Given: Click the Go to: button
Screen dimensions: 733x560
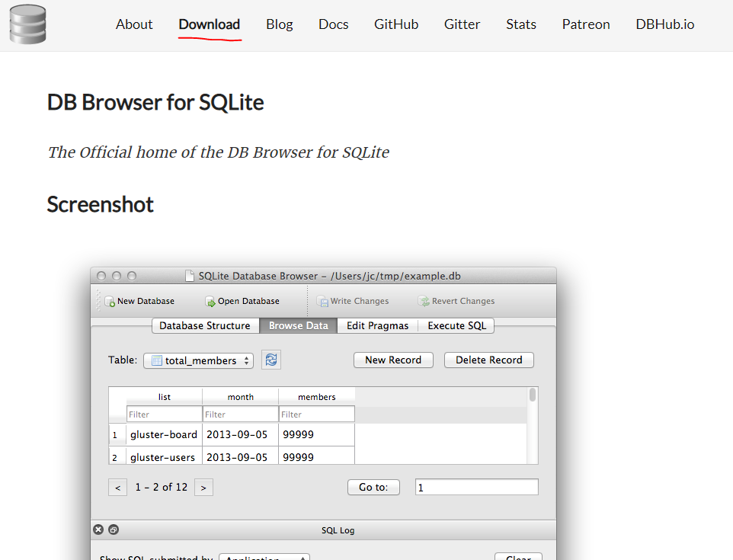Looking at the screenshot, I should pyautogui.click(x=373, y=487).
